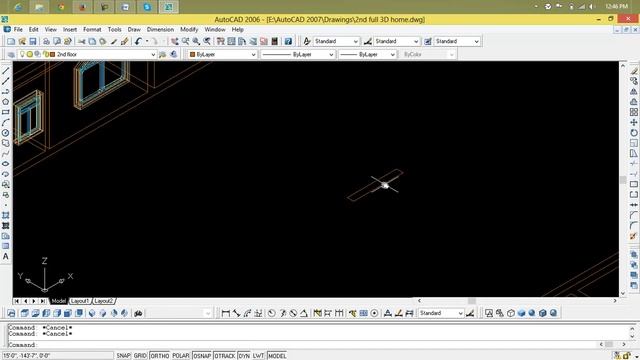Image resolution: width=640 pixels, height=360 pixels.
Task: Click the Quick Dimension icon
Action: [318, 313]
